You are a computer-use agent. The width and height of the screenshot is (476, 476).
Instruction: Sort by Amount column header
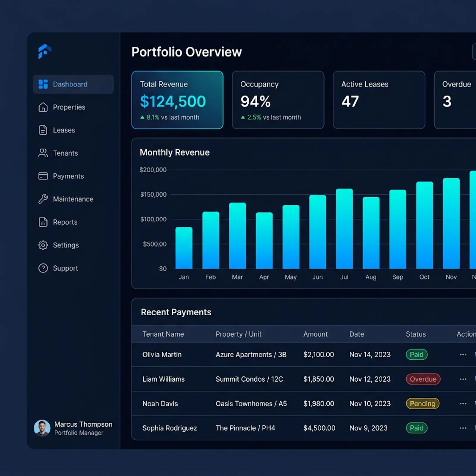[x=315, y=334]
